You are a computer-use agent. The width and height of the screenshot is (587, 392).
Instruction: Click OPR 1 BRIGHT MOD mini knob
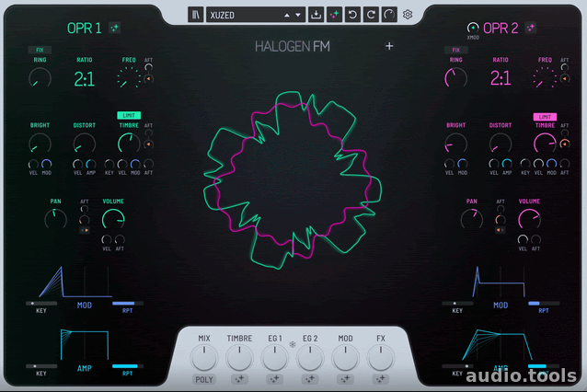[x=46, y=164]
